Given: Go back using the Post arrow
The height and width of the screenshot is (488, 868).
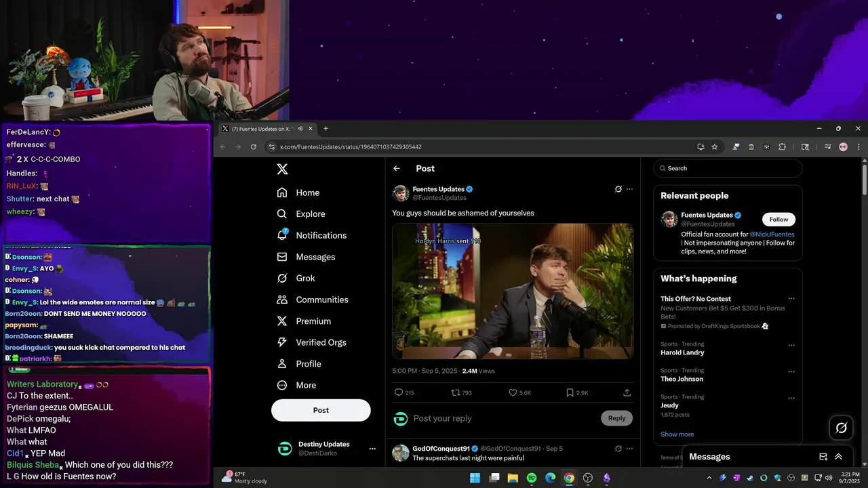Looking at the screenshot, I should pos(397,169).
